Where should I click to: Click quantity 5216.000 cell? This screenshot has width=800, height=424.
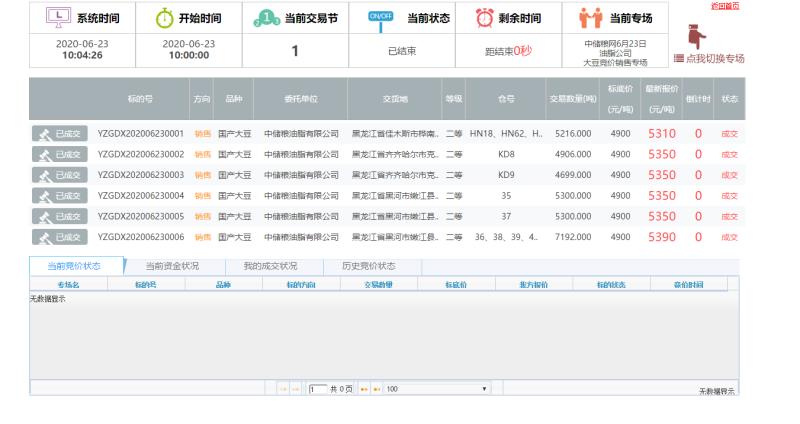[573, 134]
